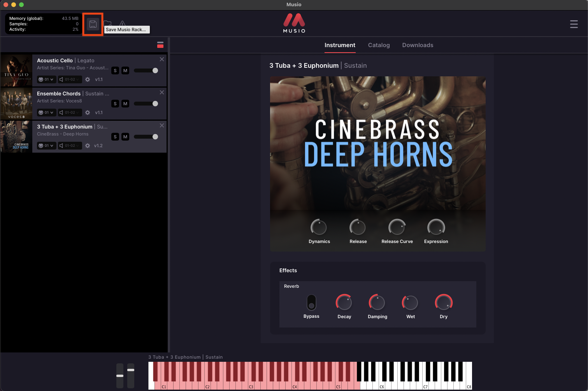Screen dimensions: 588x391
Task: Remove Acoustic Cello from the rack
Action: coord(162,59)
